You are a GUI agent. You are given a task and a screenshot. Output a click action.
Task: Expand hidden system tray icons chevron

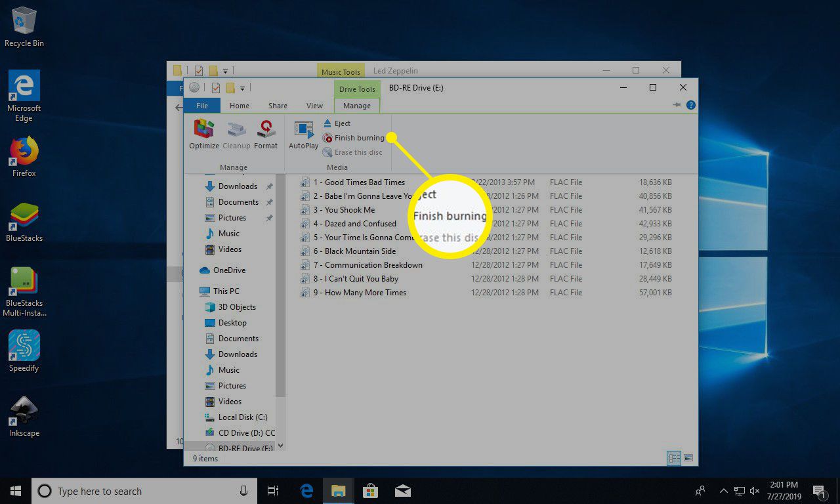pyautogui.click(x=723, y=491)
